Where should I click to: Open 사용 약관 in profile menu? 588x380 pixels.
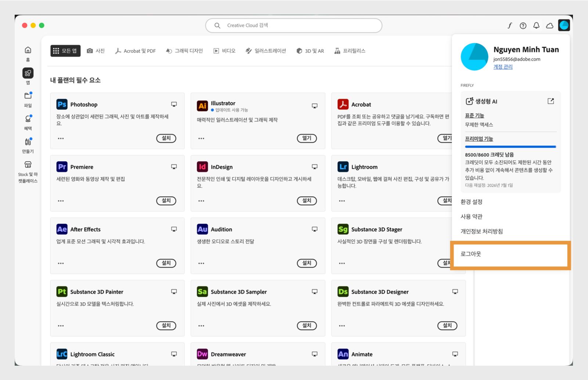coord(472,216)
